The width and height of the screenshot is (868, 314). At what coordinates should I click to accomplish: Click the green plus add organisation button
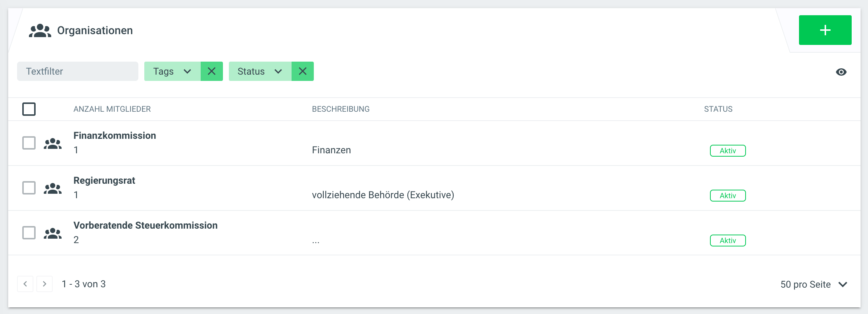825,30
